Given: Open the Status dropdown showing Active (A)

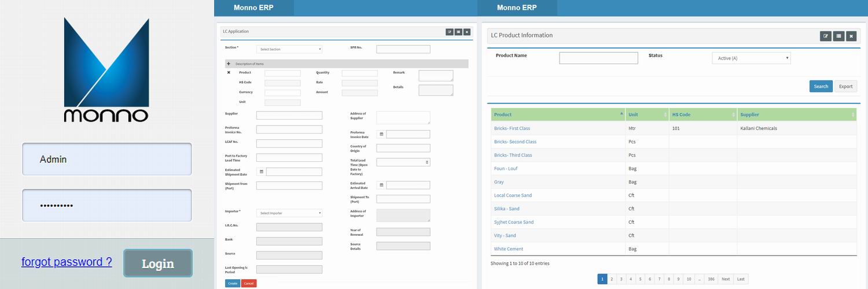Looking at the screenshot, I should tap(751, 58).
